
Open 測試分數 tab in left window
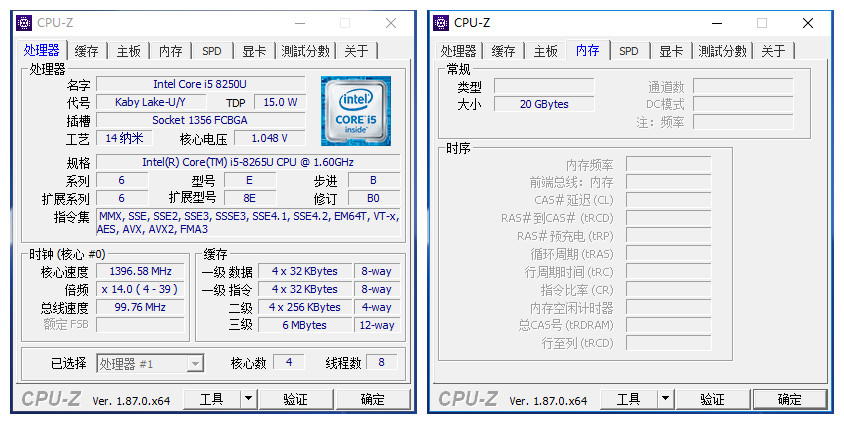305,51
